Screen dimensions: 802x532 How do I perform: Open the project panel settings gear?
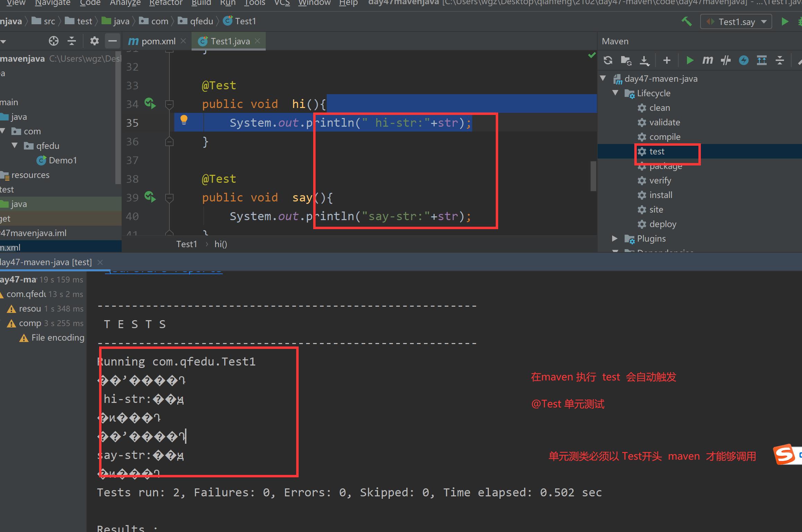(94, 41)
